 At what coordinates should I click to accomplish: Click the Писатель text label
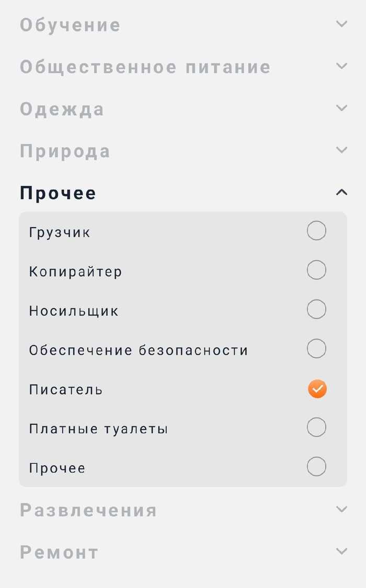tap(64, 389)
